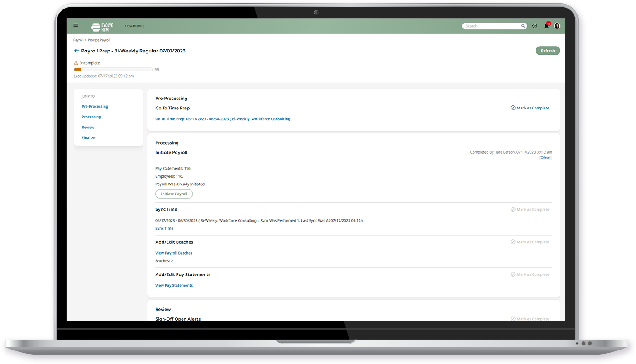The width and height of the screenshot is (636, 364).
Task: Click the search magnifier icon
Action: pyautogui.click(x=523, y=26)
